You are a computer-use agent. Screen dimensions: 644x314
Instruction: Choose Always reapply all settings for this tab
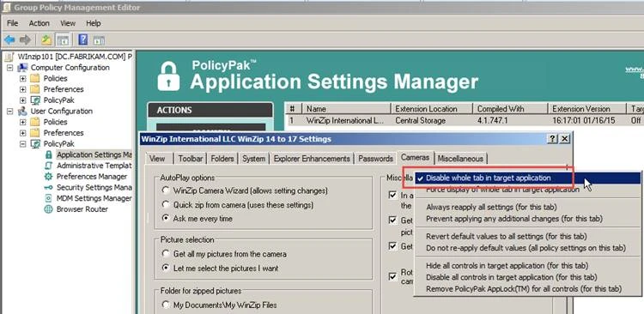pos(528,208)
